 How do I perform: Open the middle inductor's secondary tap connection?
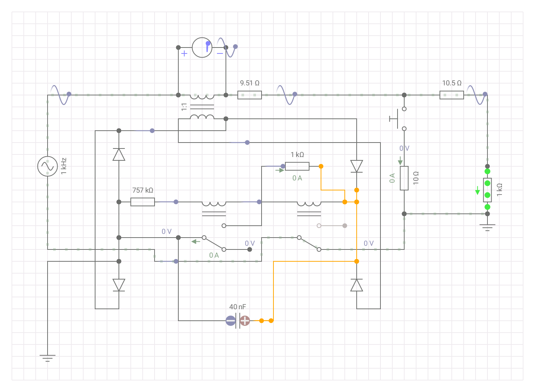click(x=224, y=225)
